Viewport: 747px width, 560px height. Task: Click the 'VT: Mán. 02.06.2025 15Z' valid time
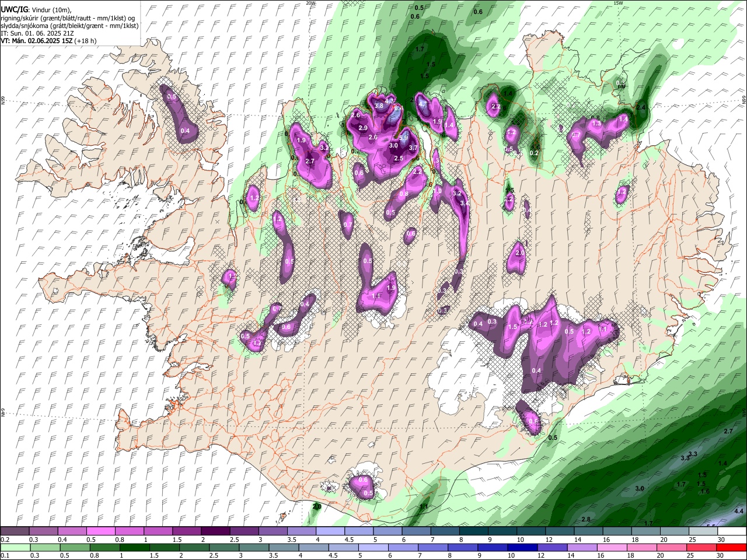37,41
